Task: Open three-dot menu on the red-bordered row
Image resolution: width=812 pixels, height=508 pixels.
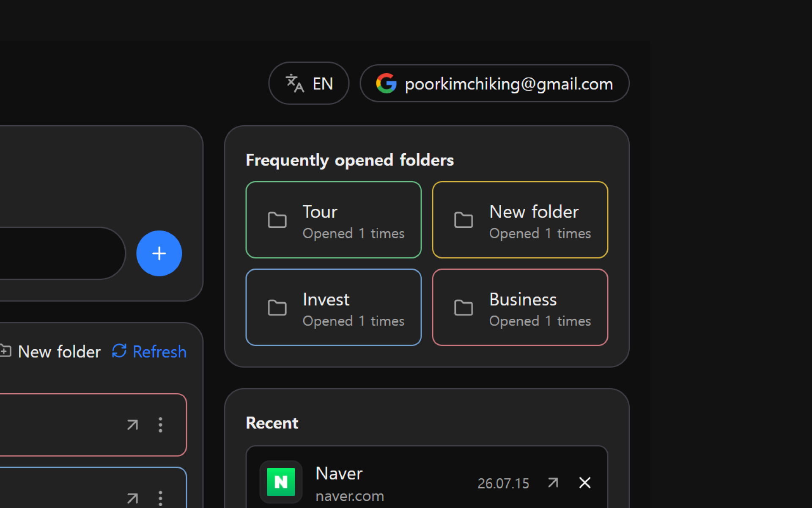Action: pyautogui.click(x=160, y=425)
